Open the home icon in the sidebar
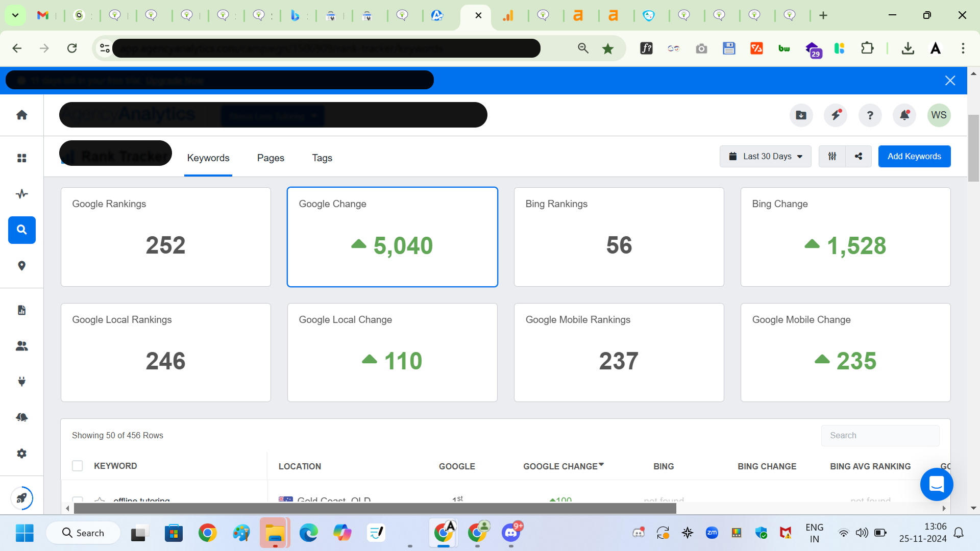Image resolution: width=980 pixels, height=551 pixels. coord(21,115)
